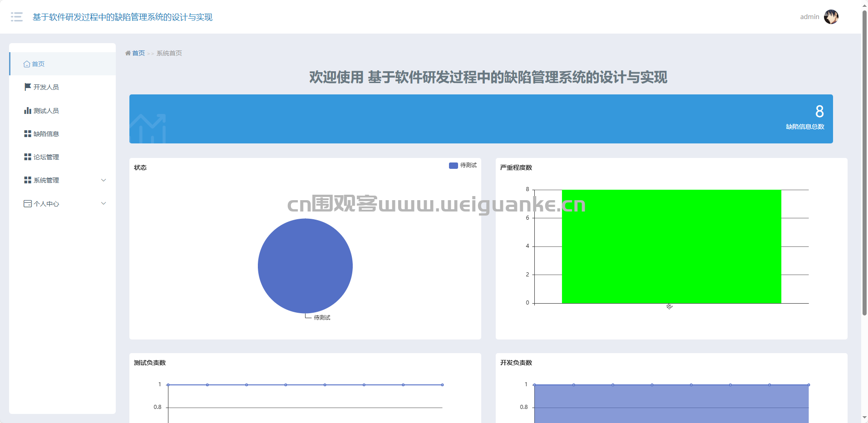Click the breadcrumb house icon
Viewport: 868px width, 423px height.
[128, 53]
